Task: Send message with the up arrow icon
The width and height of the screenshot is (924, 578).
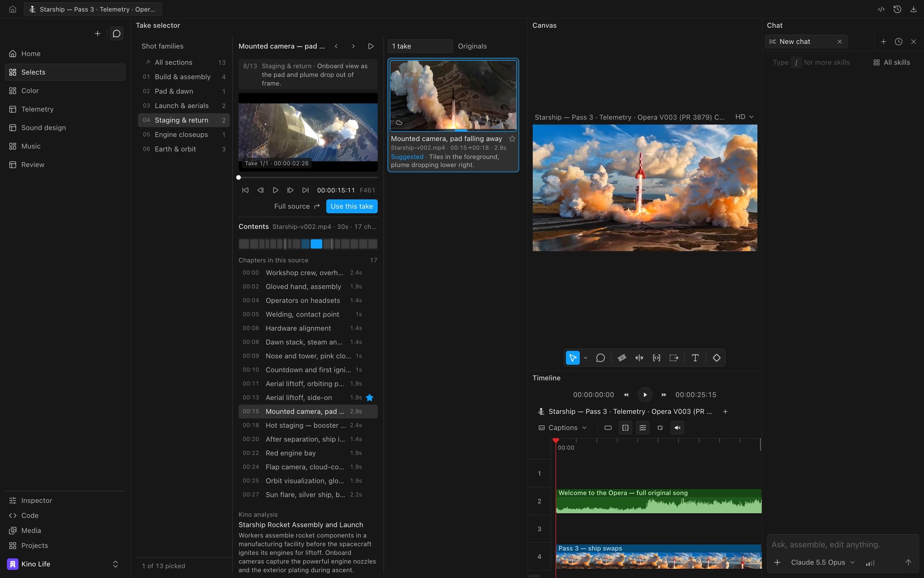Action: coord(908,563)
